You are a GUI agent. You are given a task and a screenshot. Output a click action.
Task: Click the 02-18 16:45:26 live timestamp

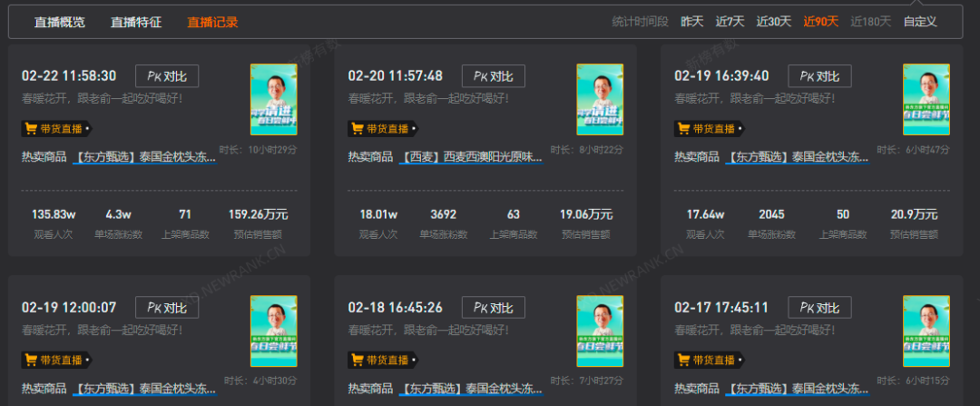[x=395, y=308]
